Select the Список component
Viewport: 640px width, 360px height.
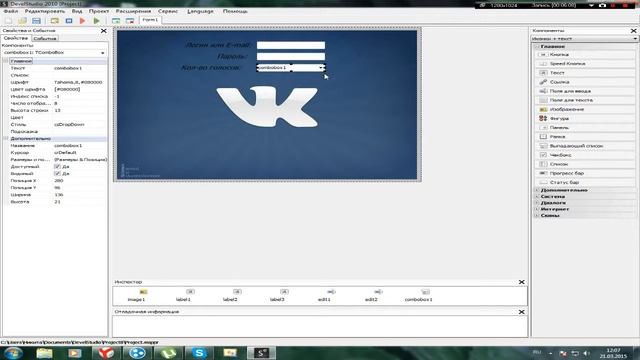pos(585,164)
